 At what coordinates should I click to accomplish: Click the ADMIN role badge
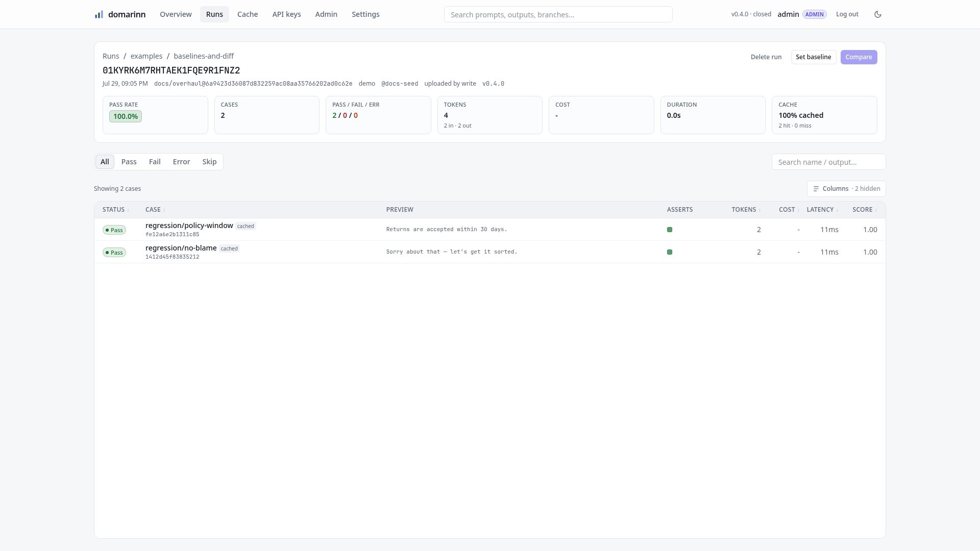[815, 14]
